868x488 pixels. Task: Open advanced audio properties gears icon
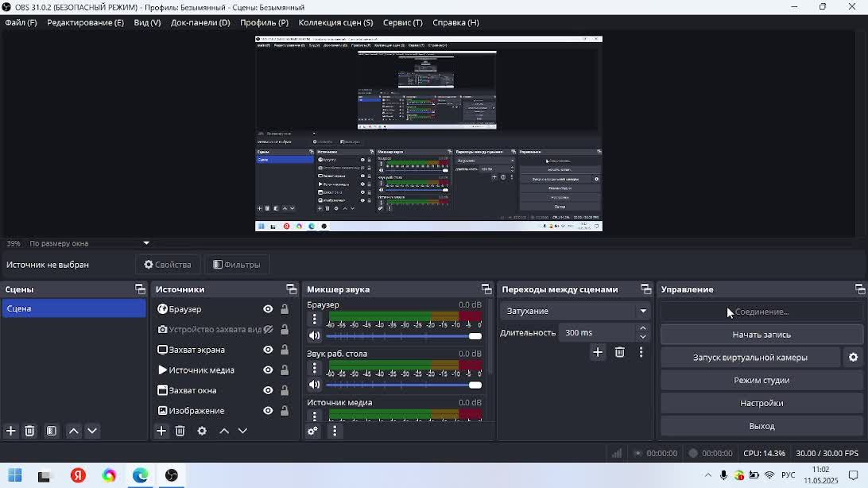click(312, 431)
